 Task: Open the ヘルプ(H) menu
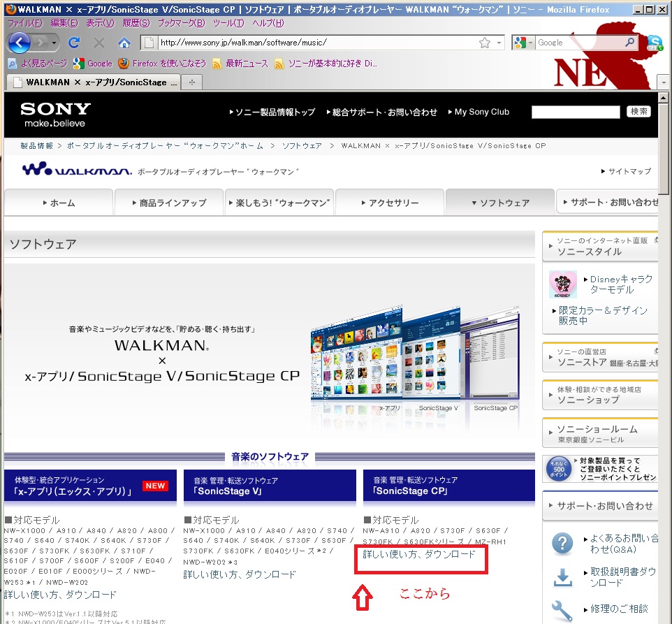(x=268, y=23)
